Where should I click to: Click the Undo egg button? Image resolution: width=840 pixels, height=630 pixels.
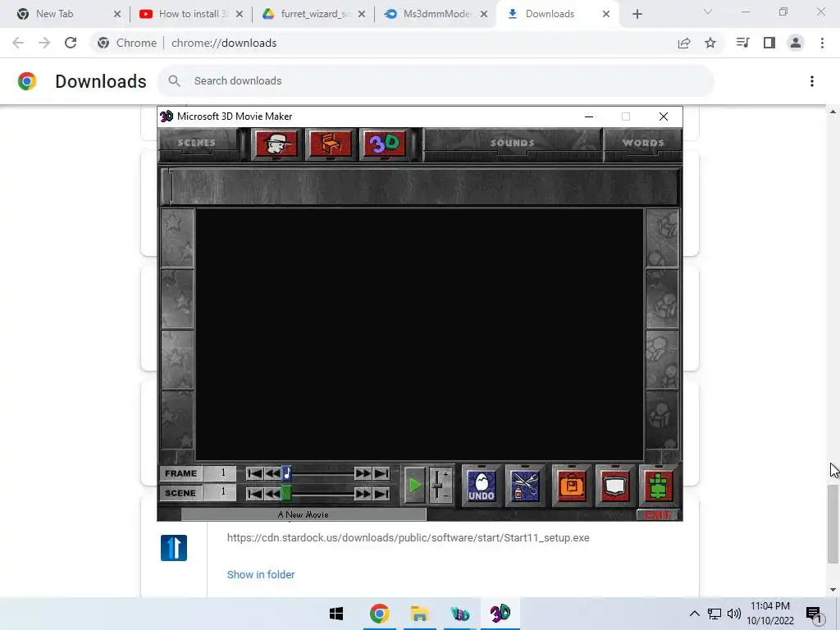point(481,486)
